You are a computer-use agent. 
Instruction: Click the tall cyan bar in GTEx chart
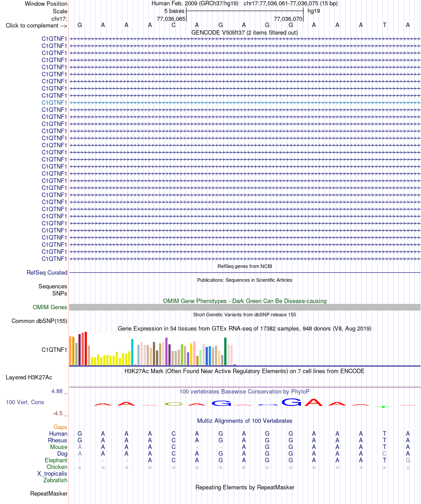point(132,352)
